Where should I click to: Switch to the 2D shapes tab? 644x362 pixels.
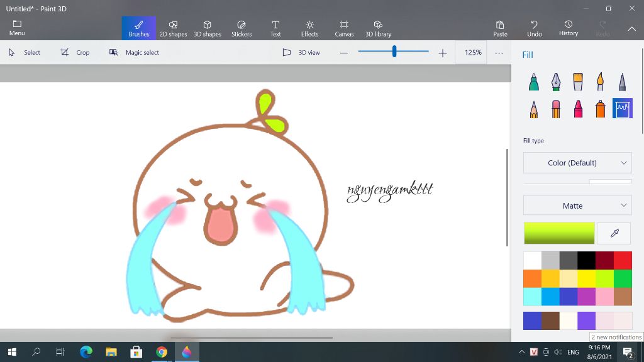[173, 28]
